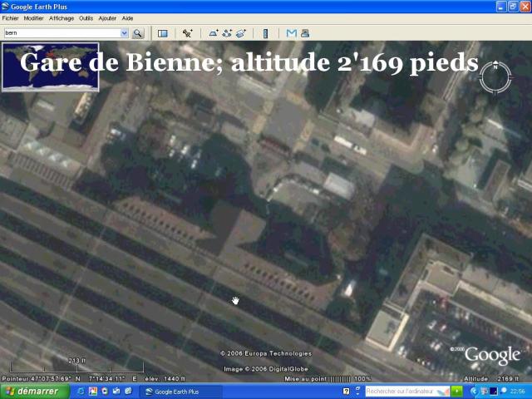Open the Fichier menu

10,18
